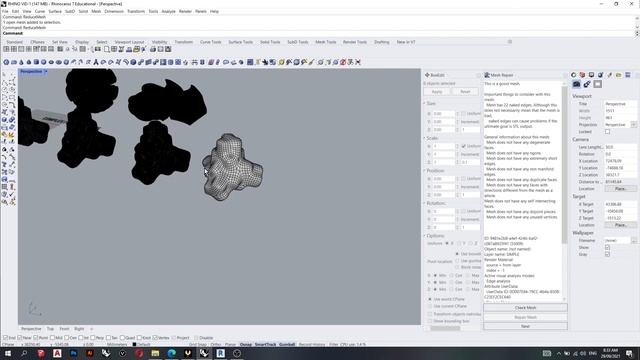Toggle the wallpaper Gray checkbox
Viewport: 640px width, 360px height.
coord(607,254)
